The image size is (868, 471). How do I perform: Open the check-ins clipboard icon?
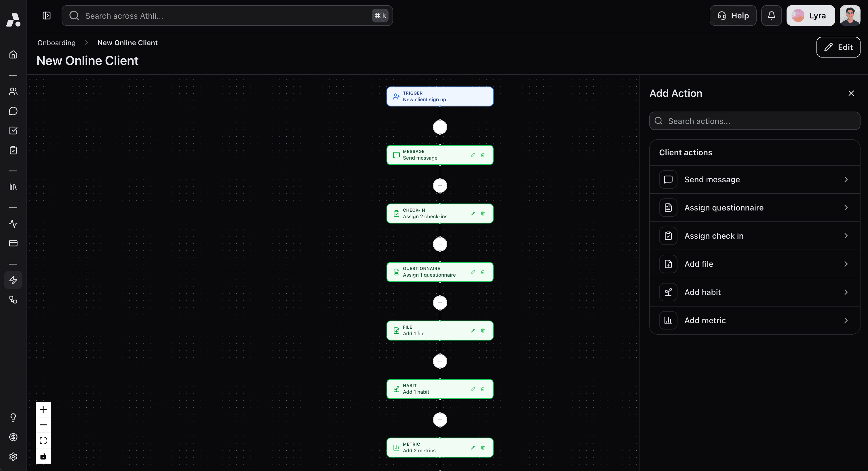click(13, 150)
